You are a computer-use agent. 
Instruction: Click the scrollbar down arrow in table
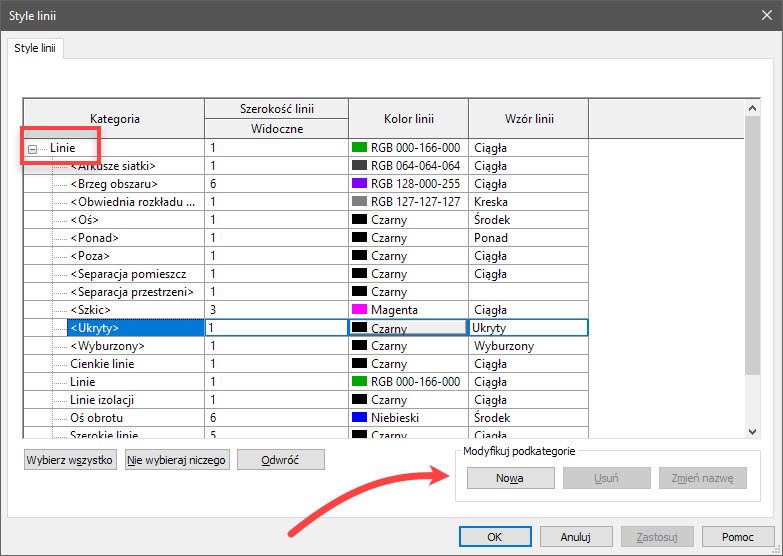753,430
